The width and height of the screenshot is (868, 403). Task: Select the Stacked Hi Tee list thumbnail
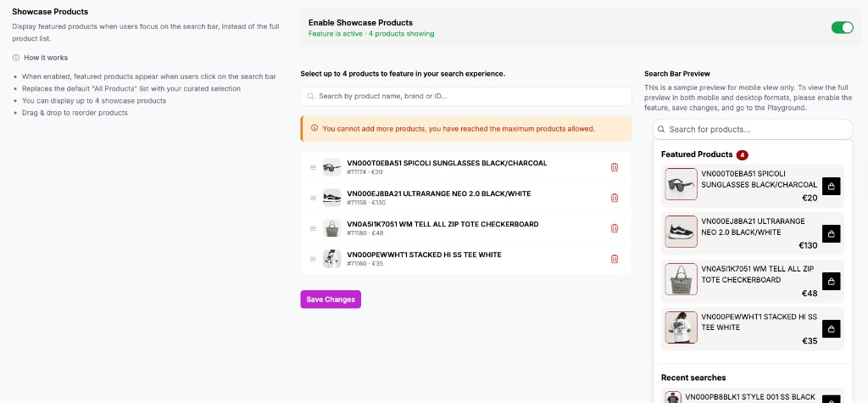[332, 259]
